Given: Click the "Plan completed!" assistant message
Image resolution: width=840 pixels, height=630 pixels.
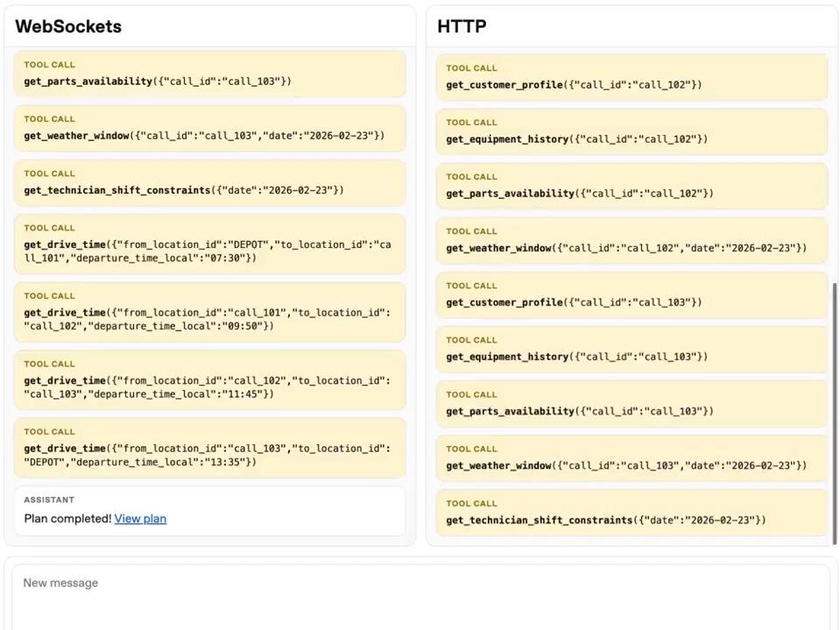Looking at the screenshot, I should tap(68, 519).
